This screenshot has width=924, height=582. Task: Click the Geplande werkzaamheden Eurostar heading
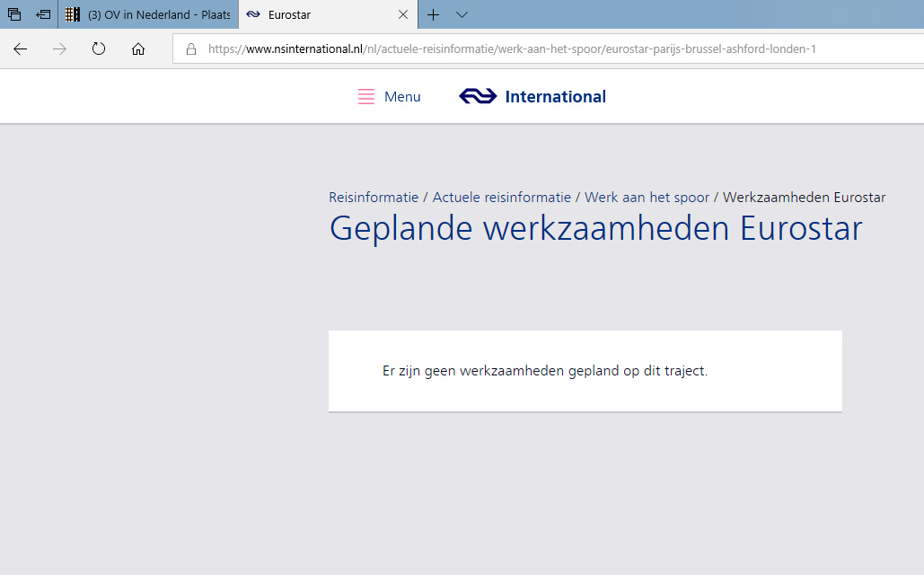coord(595,229)
